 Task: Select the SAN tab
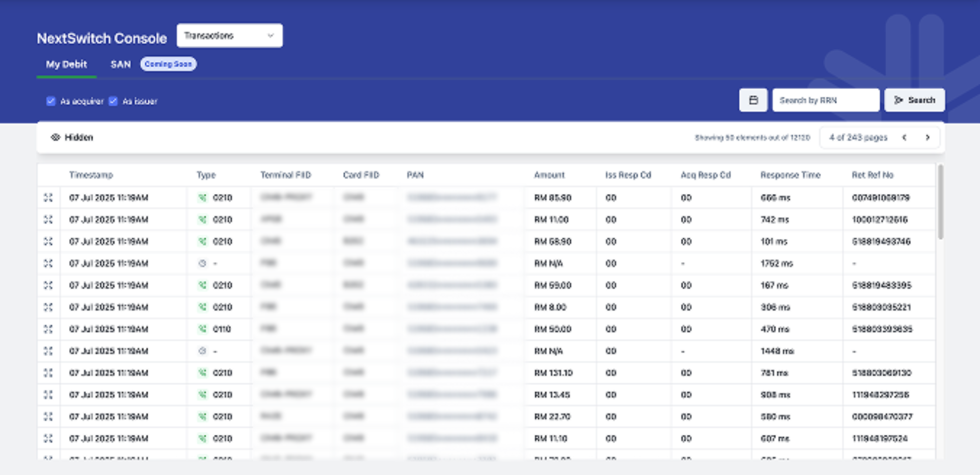click(x=121, y=64)
